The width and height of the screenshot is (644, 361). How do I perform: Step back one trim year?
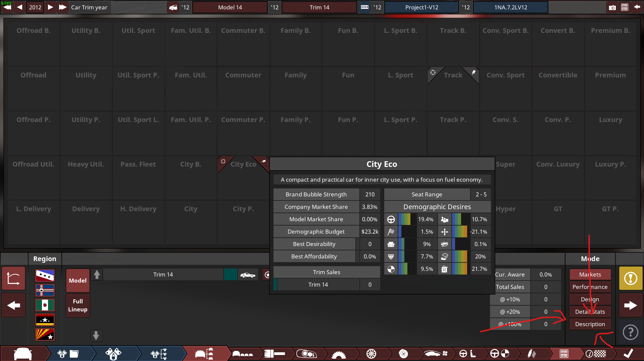(20, 7)
